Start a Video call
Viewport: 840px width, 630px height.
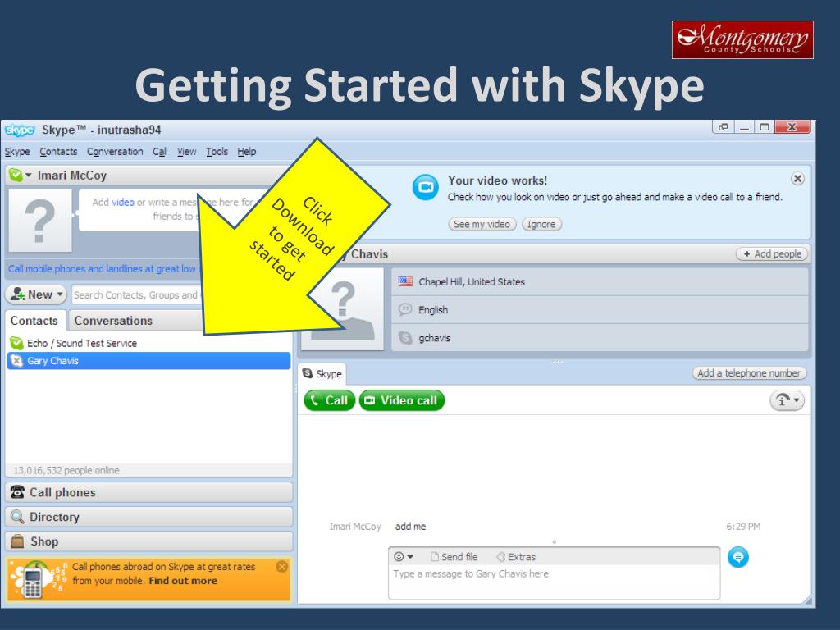tap(401, 400)
